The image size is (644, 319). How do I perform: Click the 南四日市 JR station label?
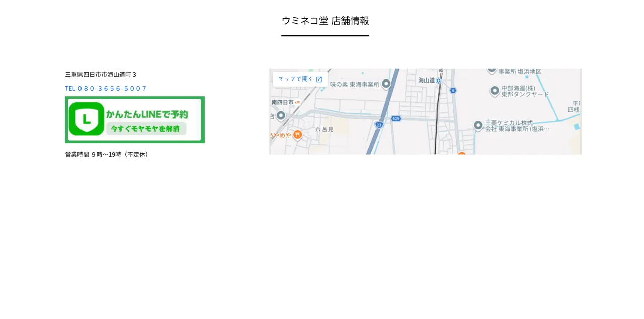point(286,102)
